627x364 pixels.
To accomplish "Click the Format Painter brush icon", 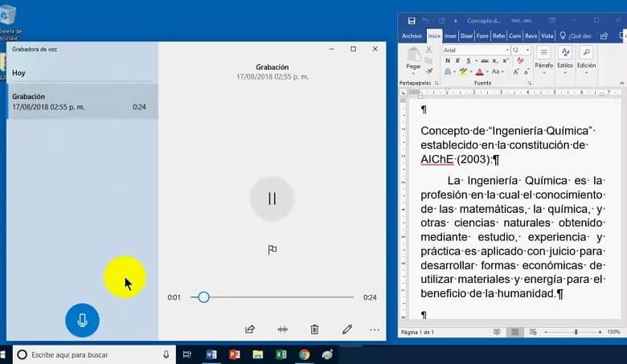I will pyautogui.click(x=429, y=72).
